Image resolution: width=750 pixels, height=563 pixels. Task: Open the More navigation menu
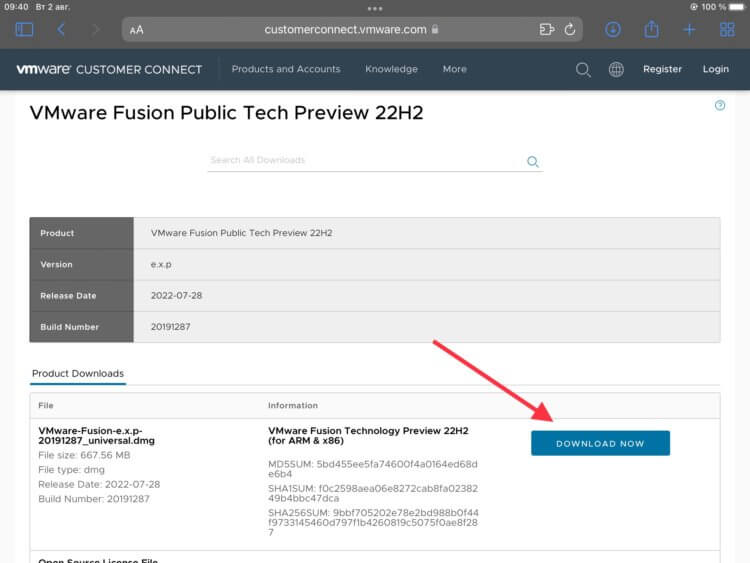[454, 69]
